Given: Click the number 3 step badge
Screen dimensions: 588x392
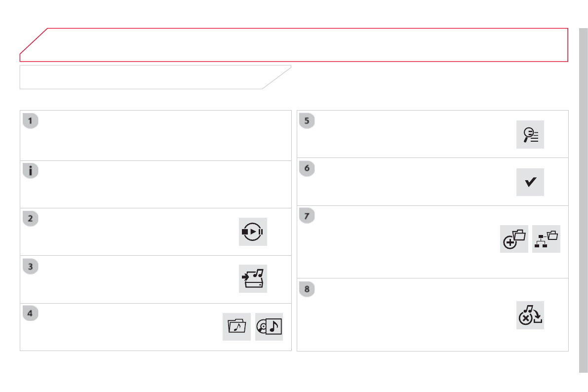Looking at the screenshot, I should pos(31,266).
